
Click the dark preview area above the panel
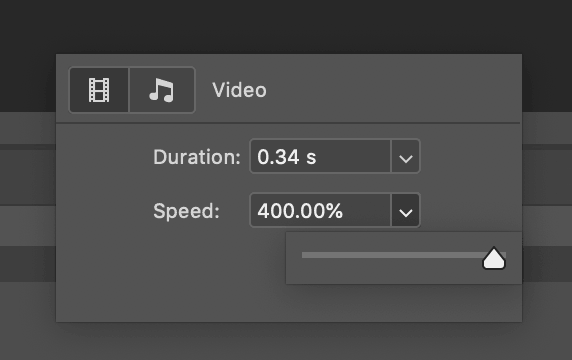pyautogui.click(x=286, y=26)
